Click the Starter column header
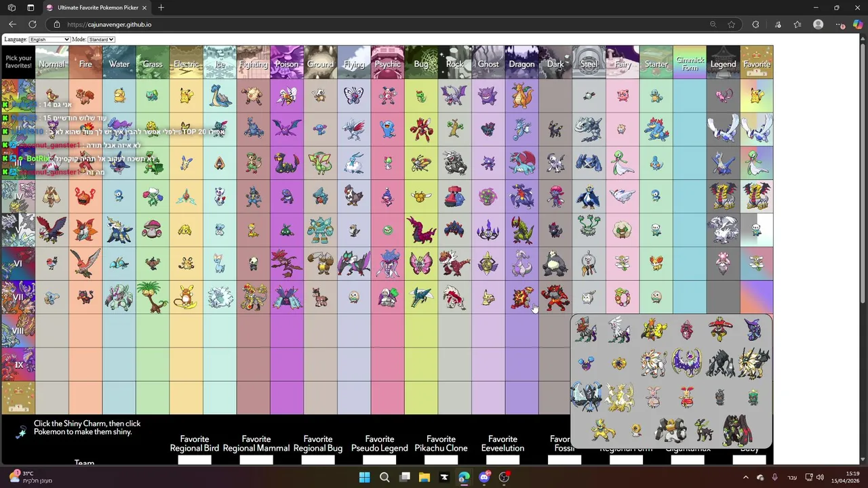The height and width of the screenshot is (488, 868). [656, 62]
